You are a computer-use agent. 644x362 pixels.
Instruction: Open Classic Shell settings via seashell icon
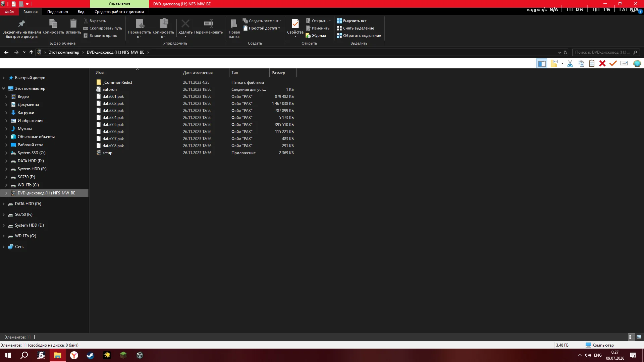click(637, 63)
